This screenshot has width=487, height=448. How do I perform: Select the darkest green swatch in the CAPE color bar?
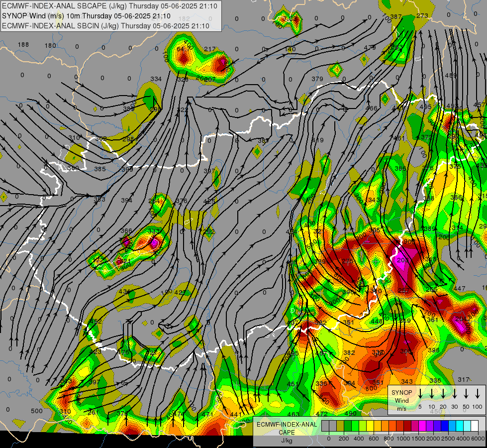pos(348,426)
